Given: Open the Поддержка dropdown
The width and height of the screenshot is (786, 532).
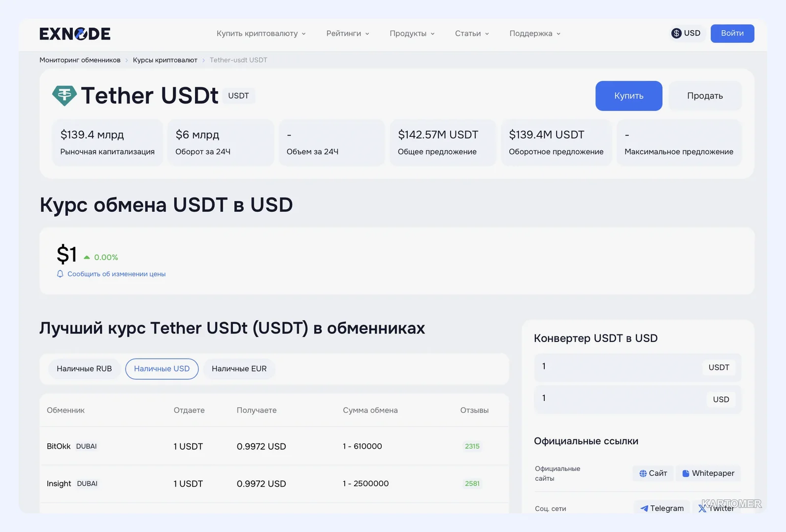Looking at the screenshot, I should pyautogui.click(x=535, y=33).
